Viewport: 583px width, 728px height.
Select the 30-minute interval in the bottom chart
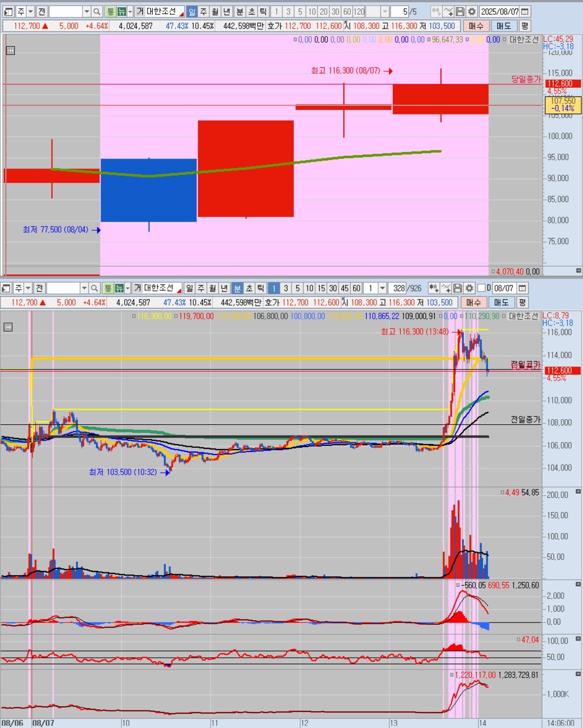coord(333,288)
